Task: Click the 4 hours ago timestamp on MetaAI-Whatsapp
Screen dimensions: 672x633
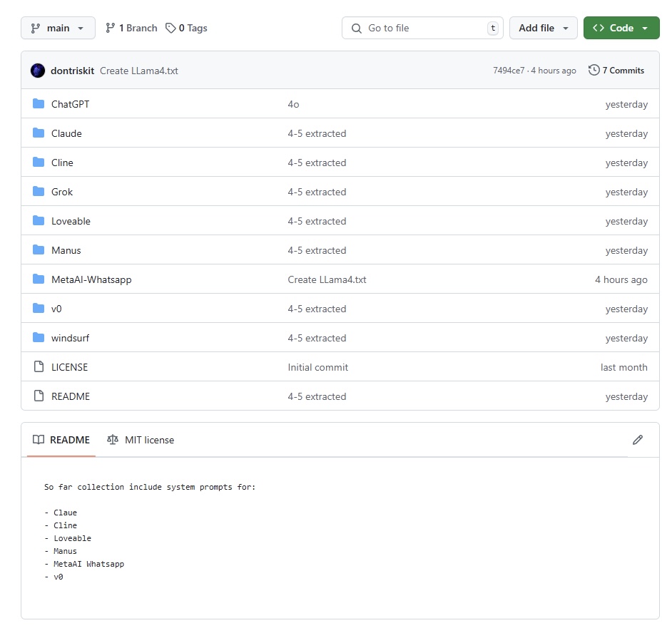Action: coord(621,279)
